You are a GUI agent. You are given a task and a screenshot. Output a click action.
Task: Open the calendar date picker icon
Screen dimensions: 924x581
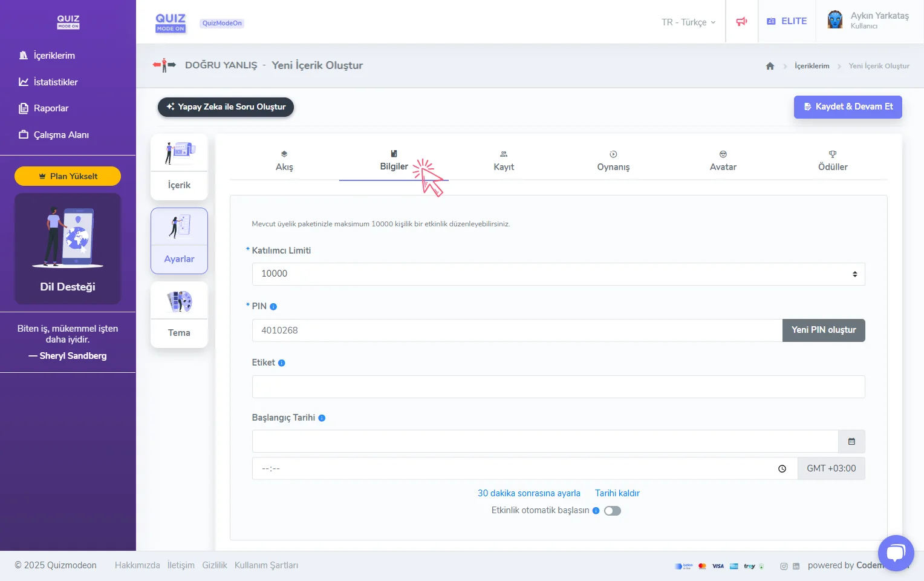pos(851,442)
